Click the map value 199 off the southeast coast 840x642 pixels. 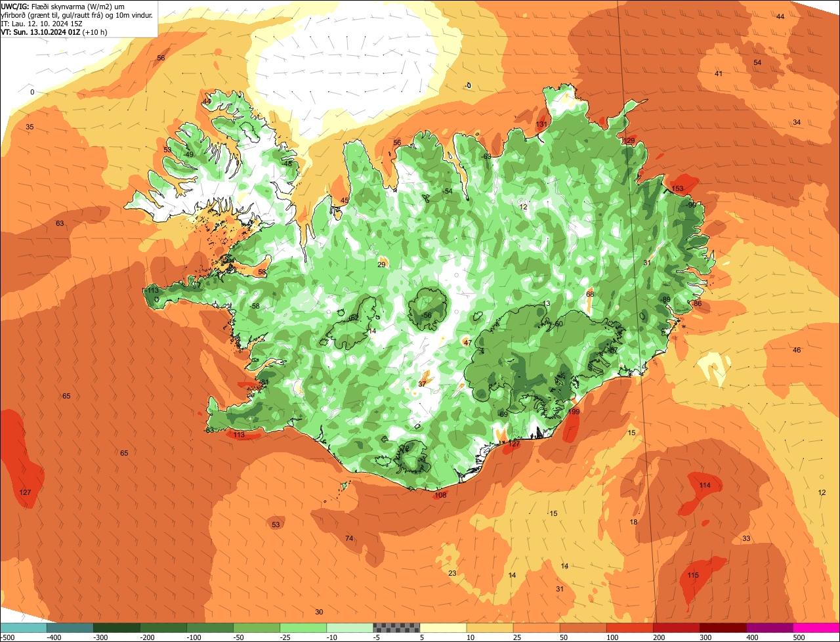tap(574, 412)
